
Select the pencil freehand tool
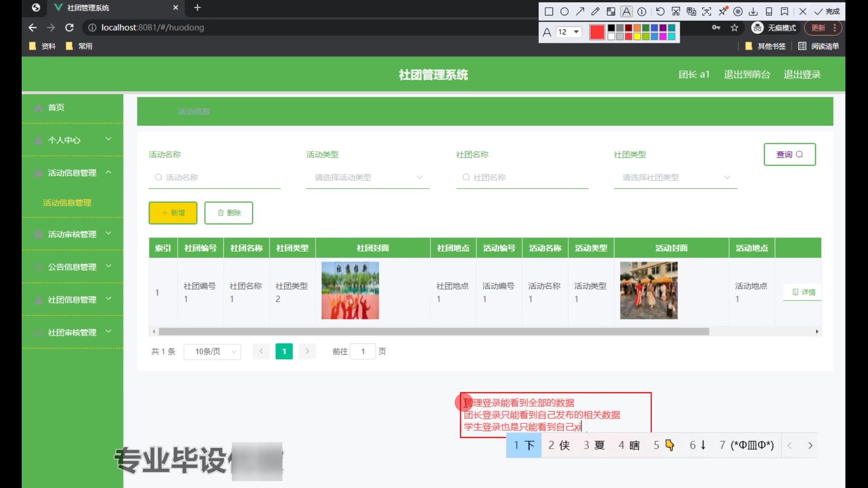pyautogui.click(x=595, y=11)
